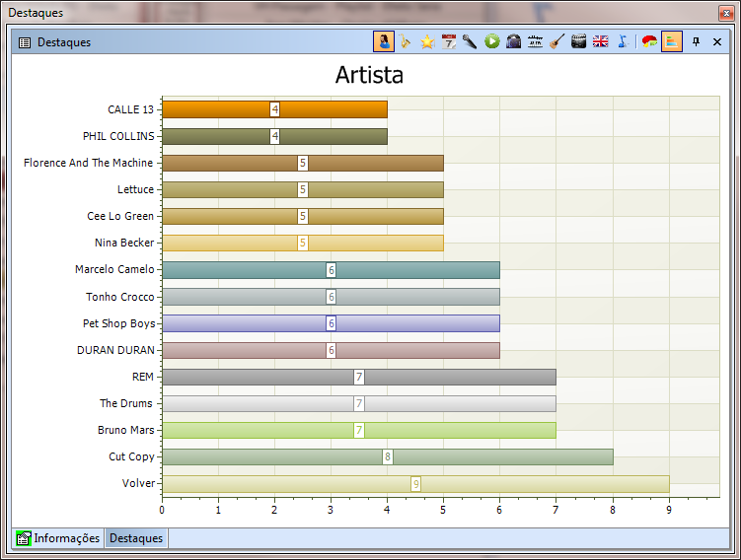Click the value label 8 on Cut Copy bar
The image size is (741, 560).
coord(388,457)
